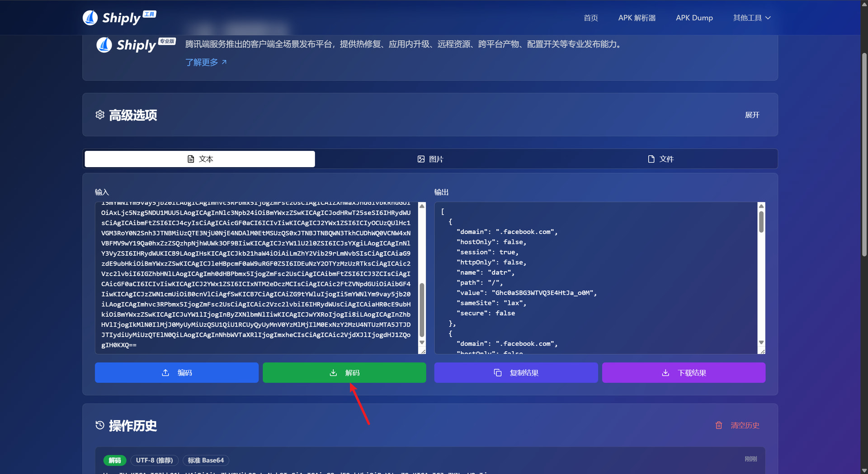The image size is (868, 474).
Task: Switch to the 文件 tab
Action: 660,159
